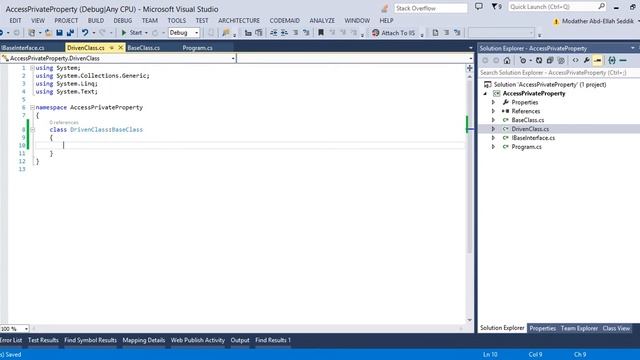Click the Save All icon

(x=70, y=33)
